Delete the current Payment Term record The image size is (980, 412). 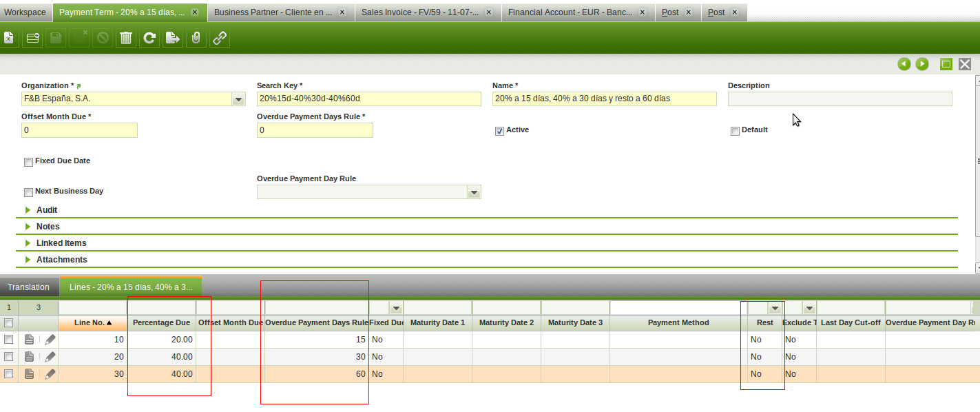click(126, 38)
